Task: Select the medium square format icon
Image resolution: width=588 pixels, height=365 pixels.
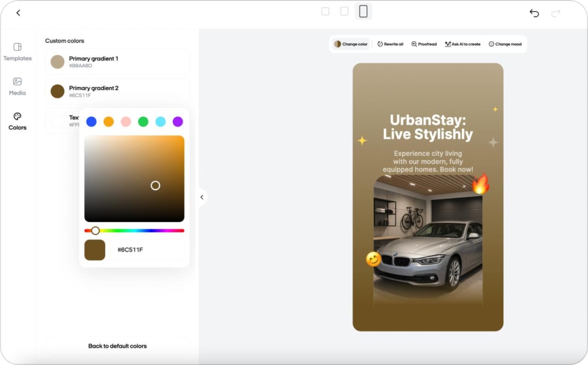Action: [345, 11]
